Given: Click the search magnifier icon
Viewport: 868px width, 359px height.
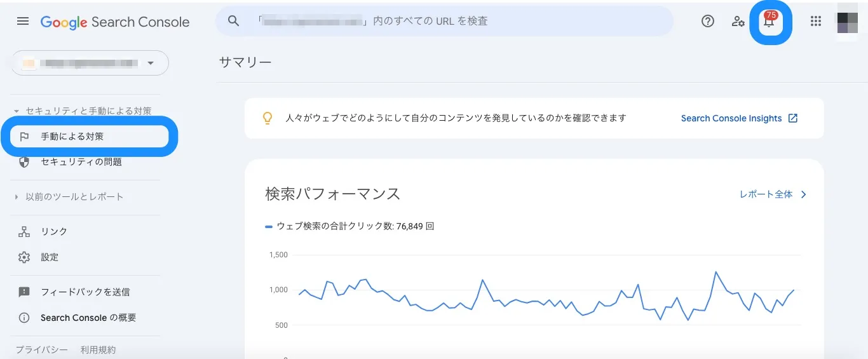Looking at the screenshot, I should click(234, 21).
